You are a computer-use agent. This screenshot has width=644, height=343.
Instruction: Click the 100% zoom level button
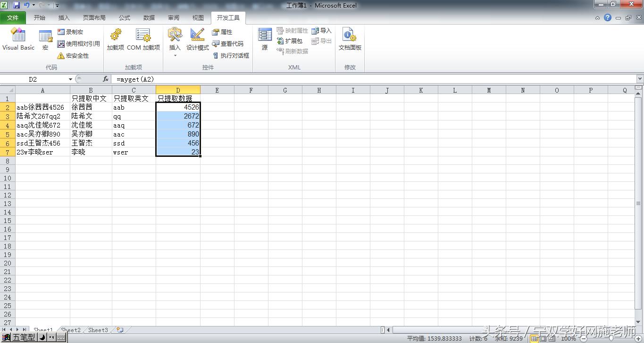(x=568, y=338)
